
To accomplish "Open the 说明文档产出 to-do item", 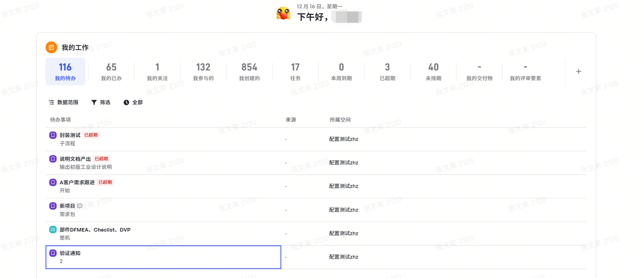I will (x=75, y=159).
